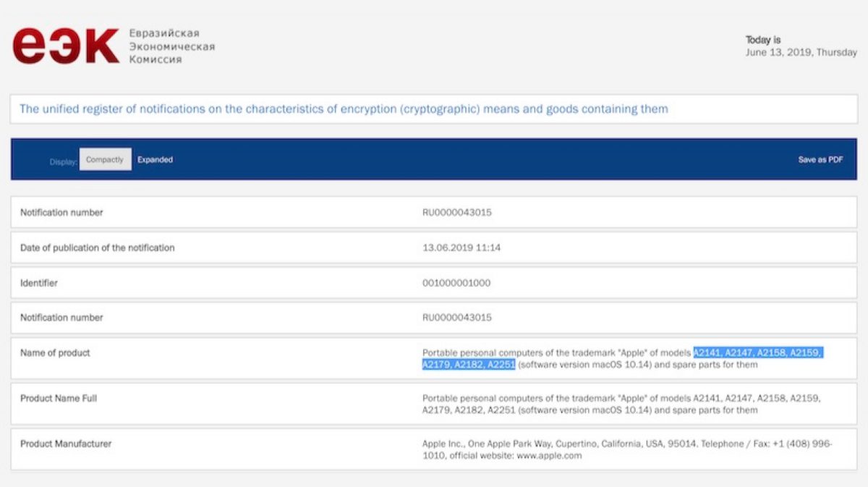Select the identifier value 001000001000
Image resolution: width=868 pixels, height=487 pixels.
tap(456, 283)
